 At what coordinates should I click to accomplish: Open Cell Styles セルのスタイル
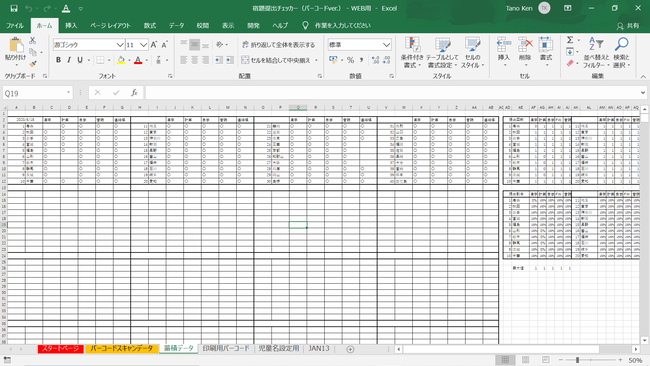tap(473, 53)
